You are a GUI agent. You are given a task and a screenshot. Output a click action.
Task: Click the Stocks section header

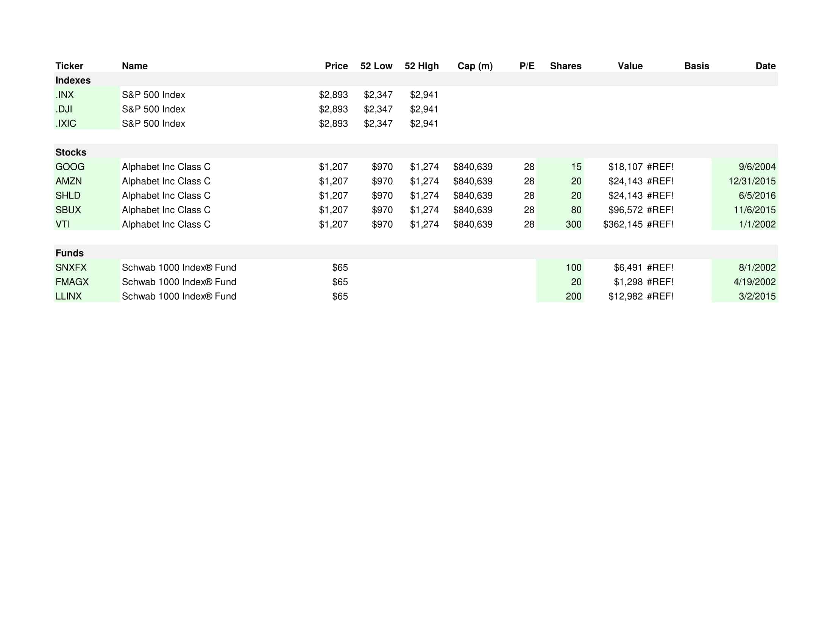[x=70, y=152]
